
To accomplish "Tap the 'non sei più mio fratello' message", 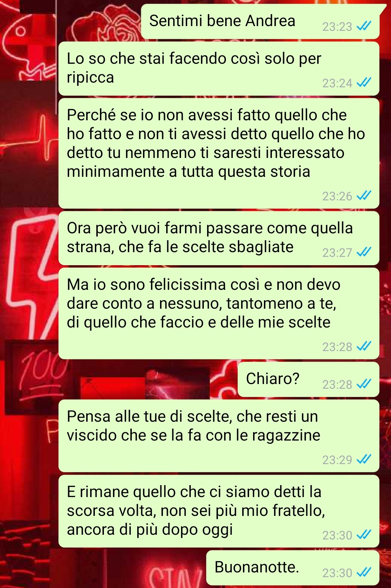I will (219, 511).
